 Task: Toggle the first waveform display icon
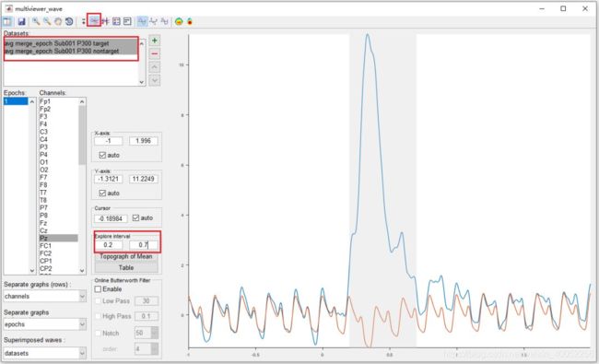[142, 21]
